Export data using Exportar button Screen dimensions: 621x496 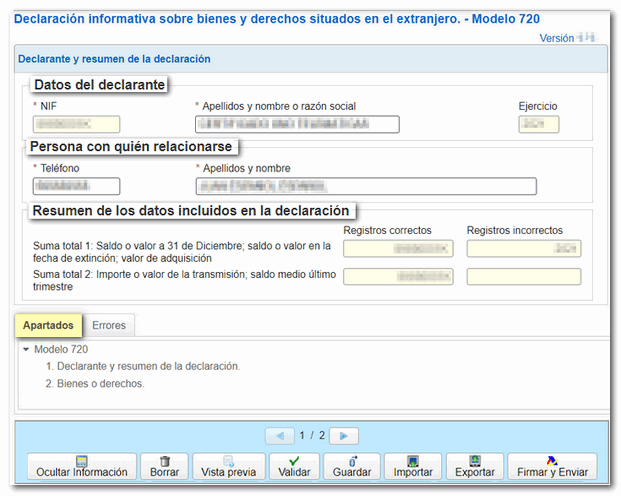point(474,466)
